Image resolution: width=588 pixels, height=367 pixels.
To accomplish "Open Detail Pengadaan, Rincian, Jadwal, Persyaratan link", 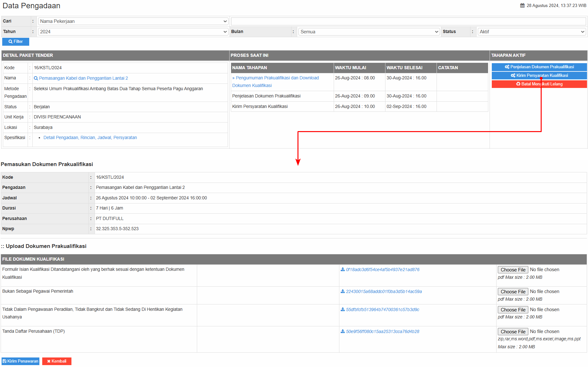I will 90,138.
